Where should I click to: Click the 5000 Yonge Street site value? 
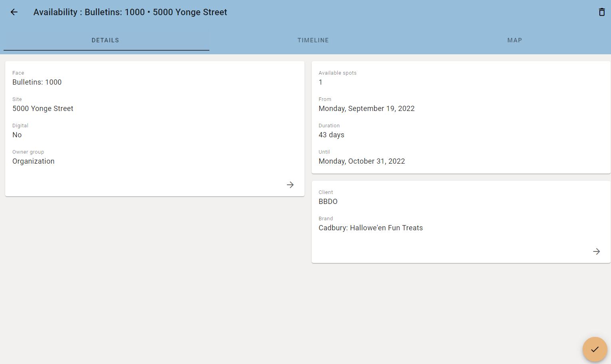[43, 109]
